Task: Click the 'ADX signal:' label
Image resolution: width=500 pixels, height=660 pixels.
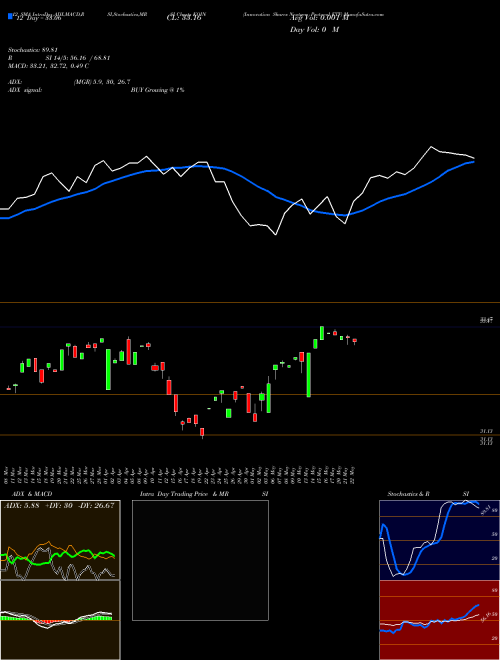Action: pyautogui.click(x=25, y=90)
